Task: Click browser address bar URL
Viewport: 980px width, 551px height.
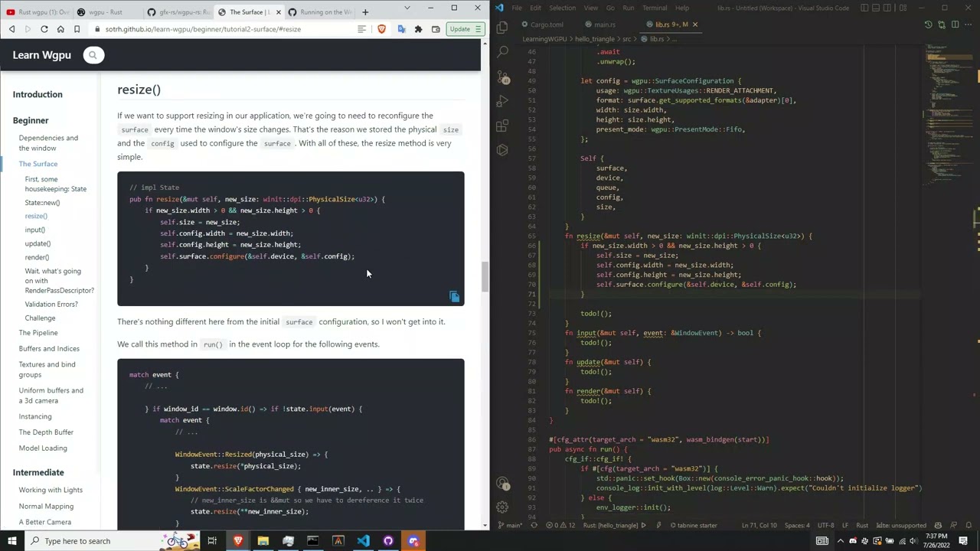Action: (x=204, y=29)
